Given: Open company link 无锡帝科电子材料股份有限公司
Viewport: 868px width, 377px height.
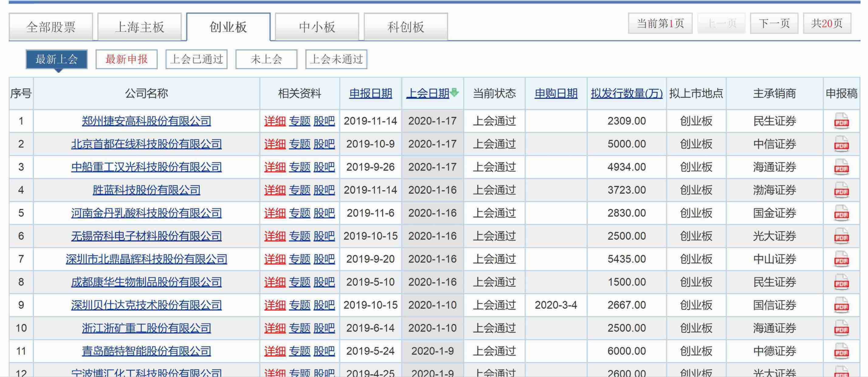Looking at the screenshot, I should click(146, 236).
